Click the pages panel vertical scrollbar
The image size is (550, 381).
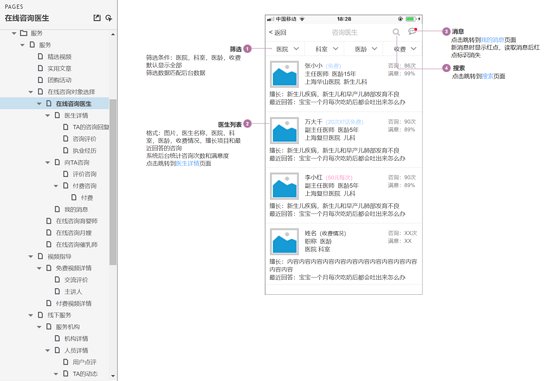[x=113, y=182]
